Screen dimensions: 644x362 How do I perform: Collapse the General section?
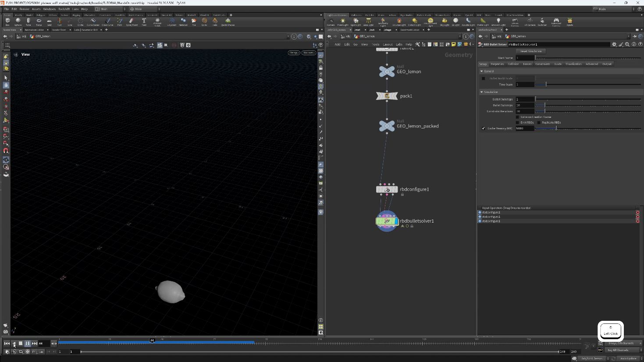[x=482, y=71]
